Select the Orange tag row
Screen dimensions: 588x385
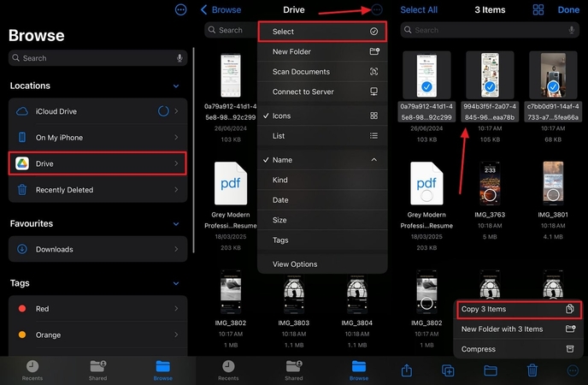point(98,335)
